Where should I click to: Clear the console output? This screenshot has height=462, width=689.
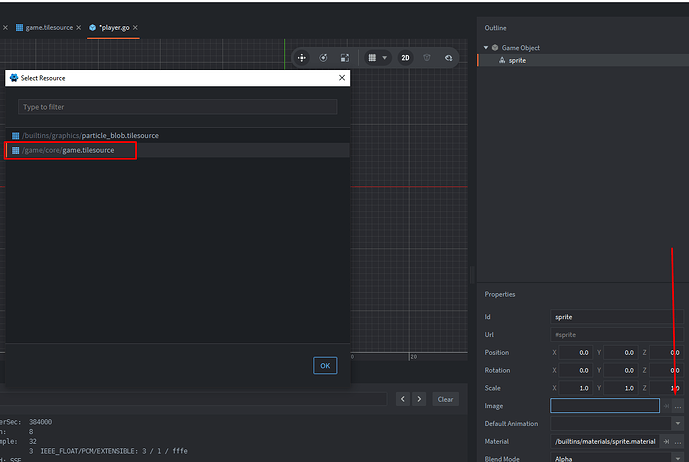pyautogui.click(x=445, y=399)
